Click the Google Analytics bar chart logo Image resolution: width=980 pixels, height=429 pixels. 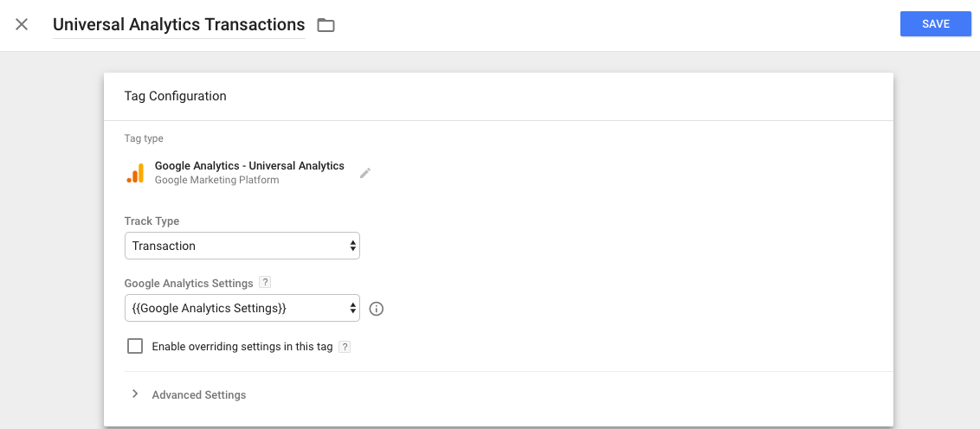[135, 173]
